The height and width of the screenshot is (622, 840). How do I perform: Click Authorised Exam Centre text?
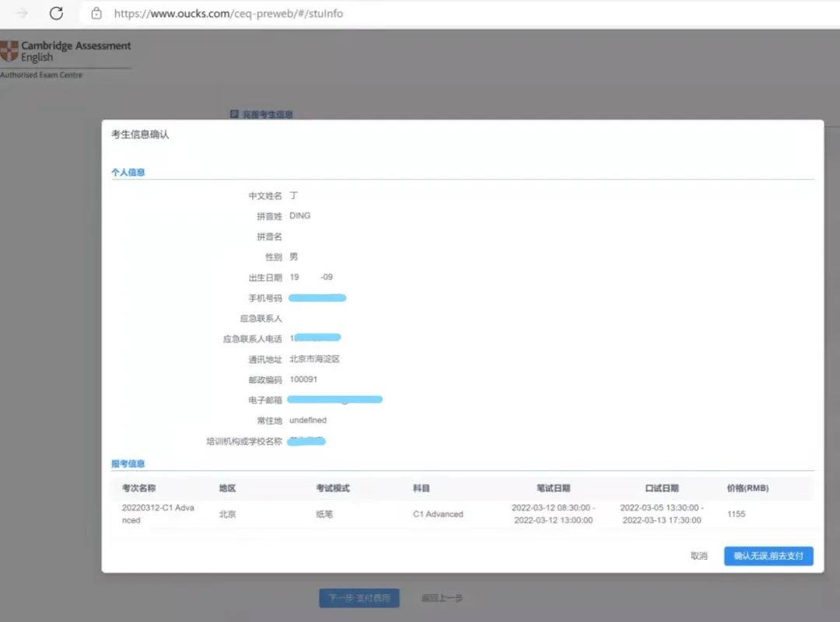41,75
